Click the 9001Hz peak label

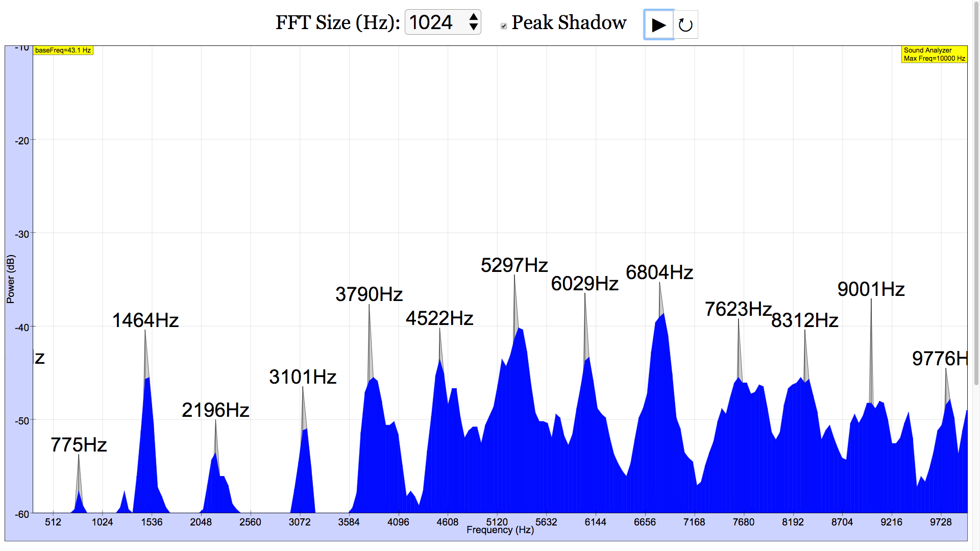coord(871,289)
